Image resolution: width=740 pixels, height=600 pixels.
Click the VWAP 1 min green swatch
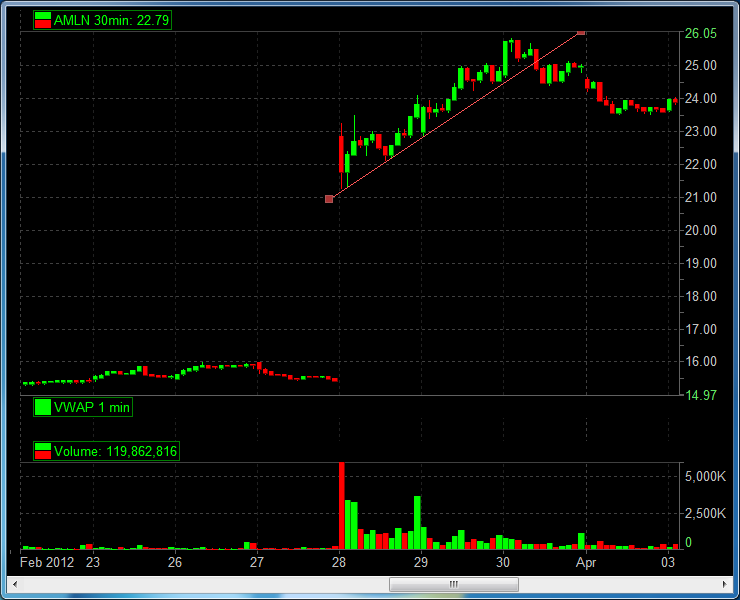tap(42, 407)
